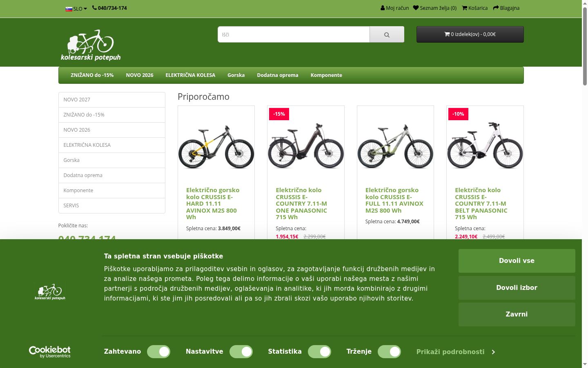Click Dovoli vse cookie button

coord(517,261)
